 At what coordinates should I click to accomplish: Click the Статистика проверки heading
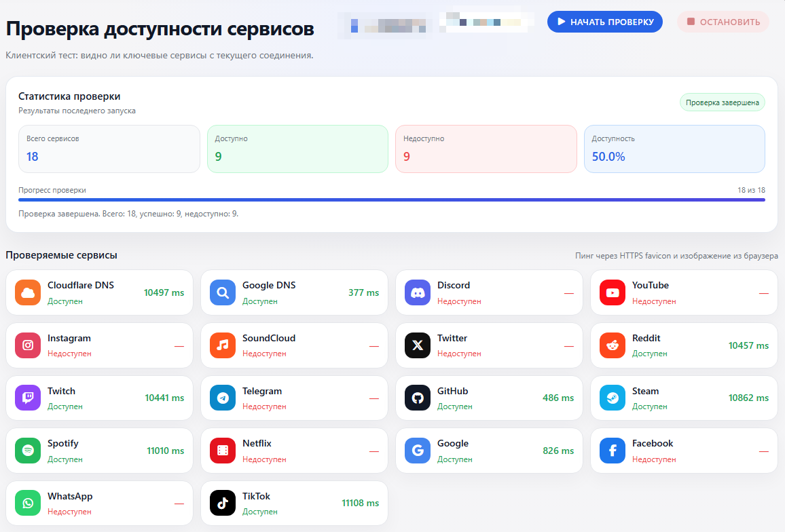pyautogui.click(x=69, y=96)
